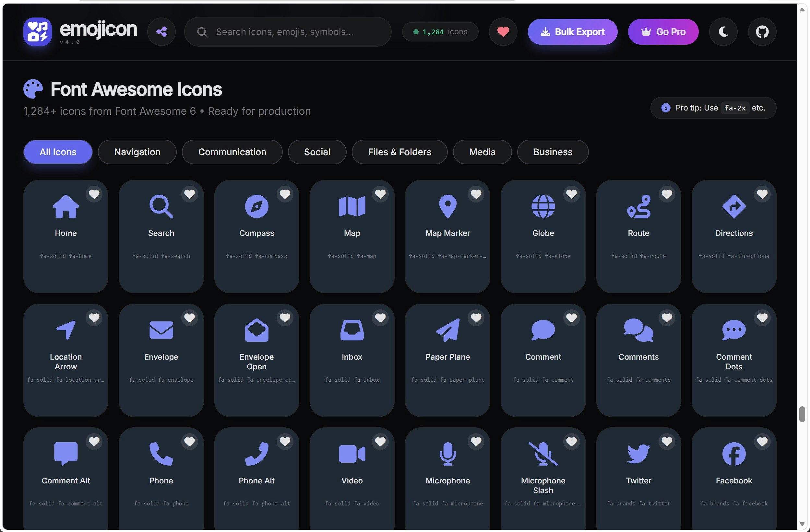The width and height of the screenshot is (810, 532).
Task: Focus the Search icons, emojis, symbols field
Action: (288, 32)
